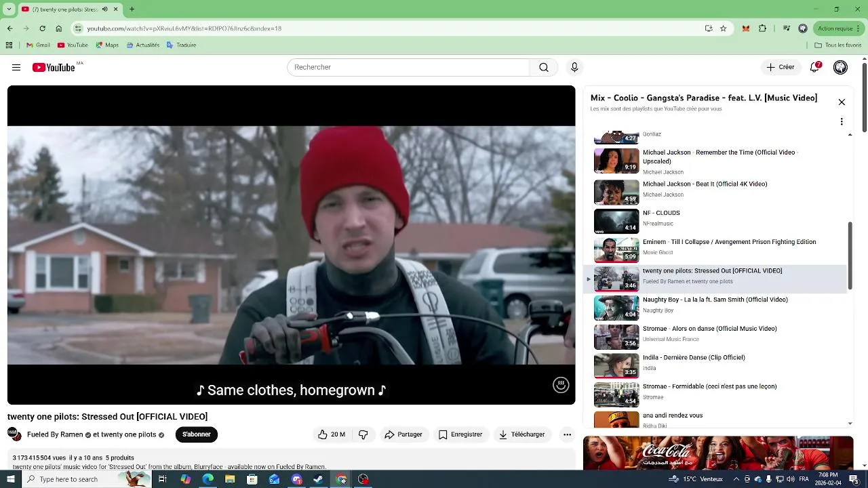
Task: Open the media controls music icon
Action: click(786, 28)
